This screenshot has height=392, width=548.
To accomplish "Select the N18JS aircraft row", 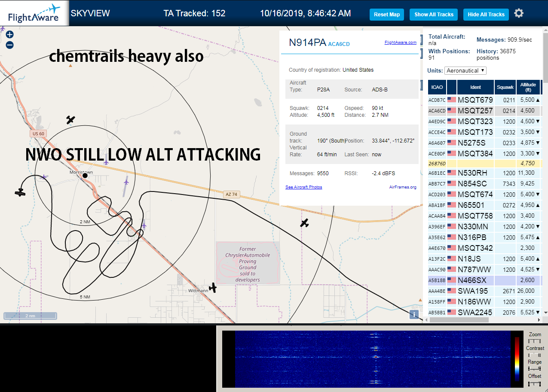I will tap(484, 258).
